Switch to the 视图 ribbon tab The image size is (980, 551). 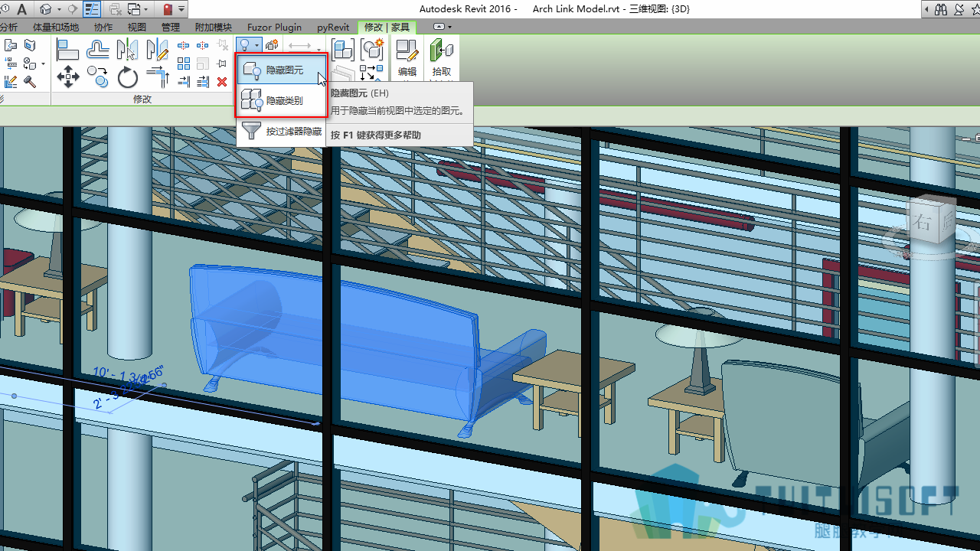136,28
